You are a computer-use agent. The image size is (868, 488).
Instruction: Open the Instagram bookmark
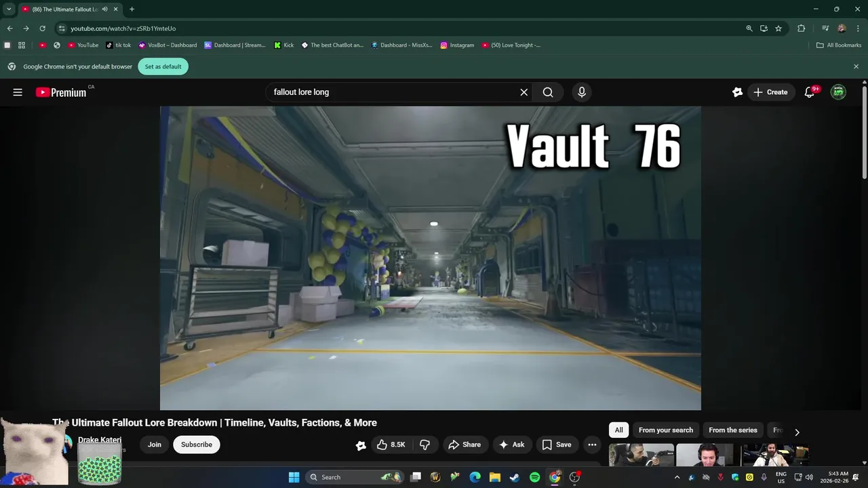457,45
